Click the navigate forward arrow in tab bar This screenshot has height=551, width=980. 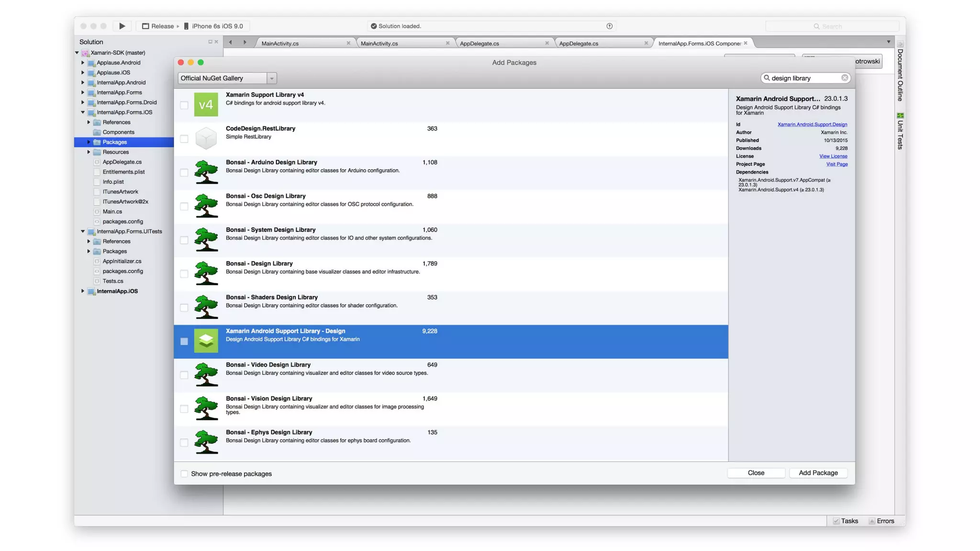point(245,43)
